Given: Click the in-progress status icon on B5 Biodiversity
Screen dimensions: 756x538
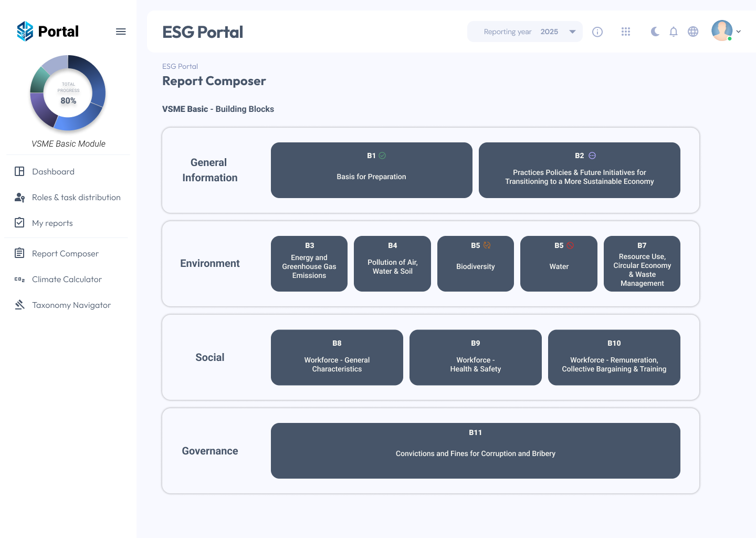Looking at the screenshot, I should pos(487,245).
